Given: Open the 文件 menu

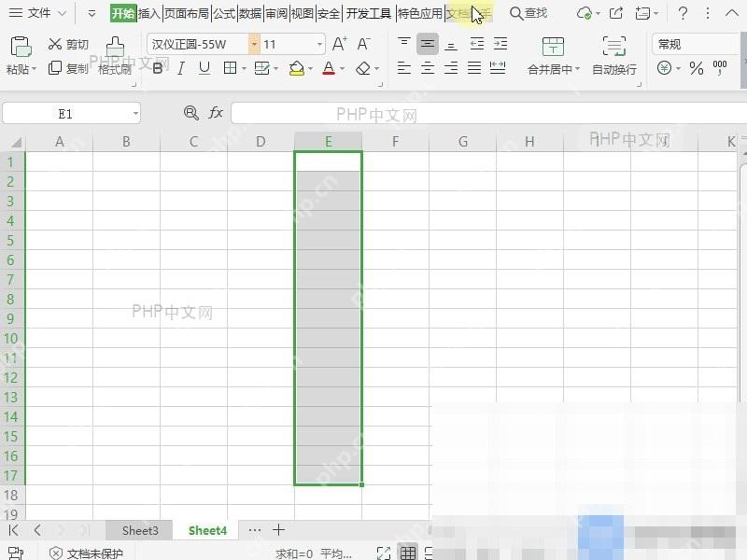Looking at the screenshot, I should tap(37, 13).
